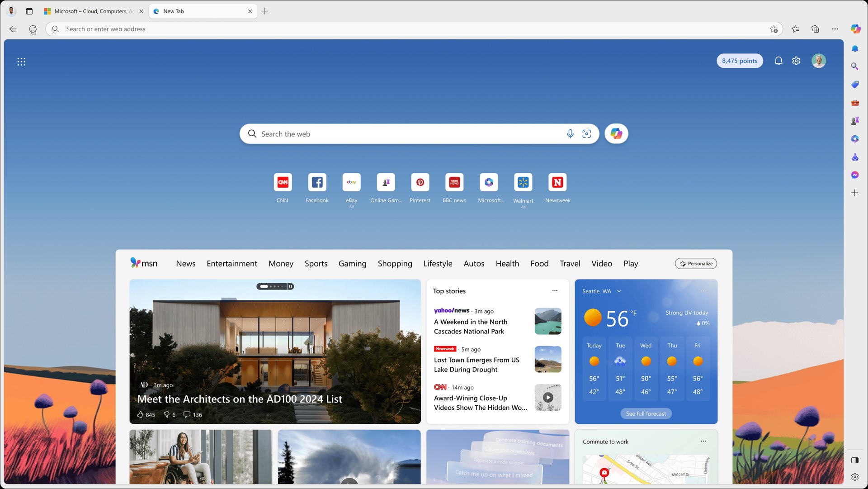The height and width of the screenshot is (489, 868).
Task: Open Pinterest from the quick links
Action: tap(420, 182)
